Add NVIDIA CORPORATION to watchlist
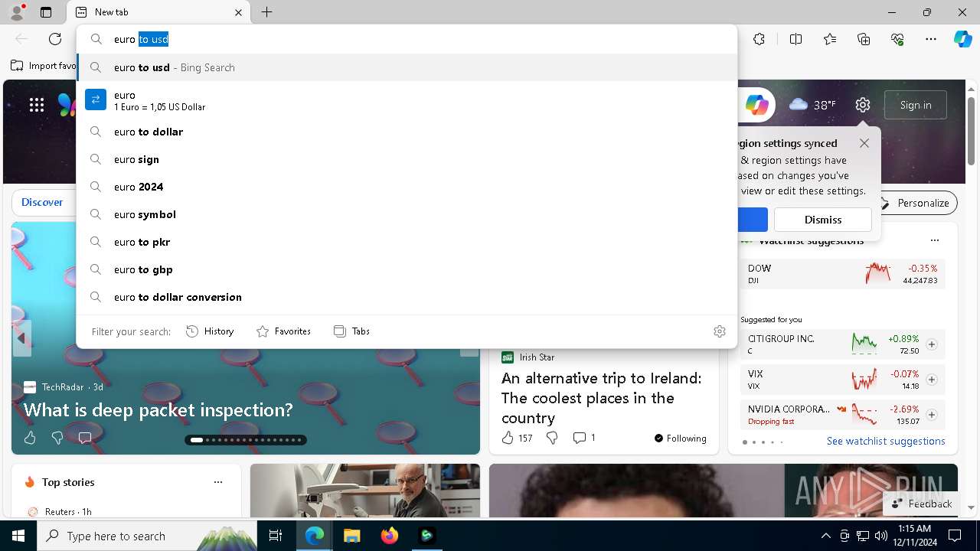This screenshot has height=551, width=980. pos(932,415)
